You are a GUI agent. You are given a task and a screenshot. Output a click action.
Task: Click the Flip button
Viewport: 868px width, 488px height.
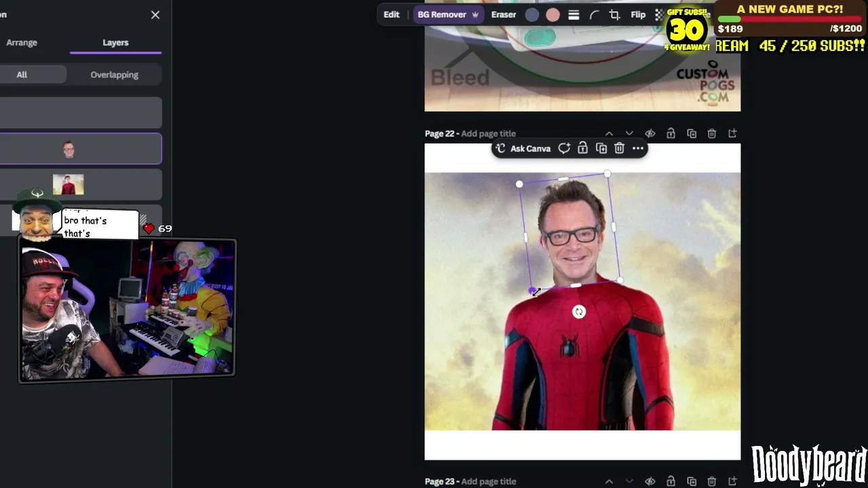coord(638,14)
